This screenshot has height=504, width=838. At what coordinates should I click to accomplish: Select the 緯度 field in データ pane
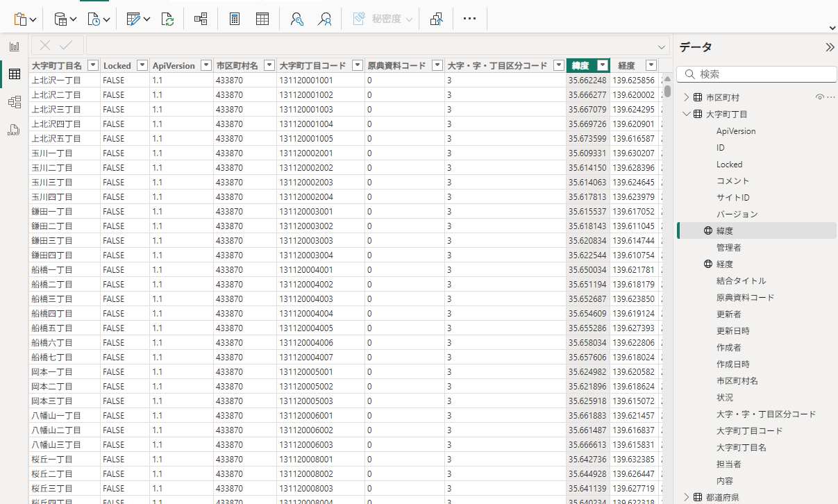725,230
